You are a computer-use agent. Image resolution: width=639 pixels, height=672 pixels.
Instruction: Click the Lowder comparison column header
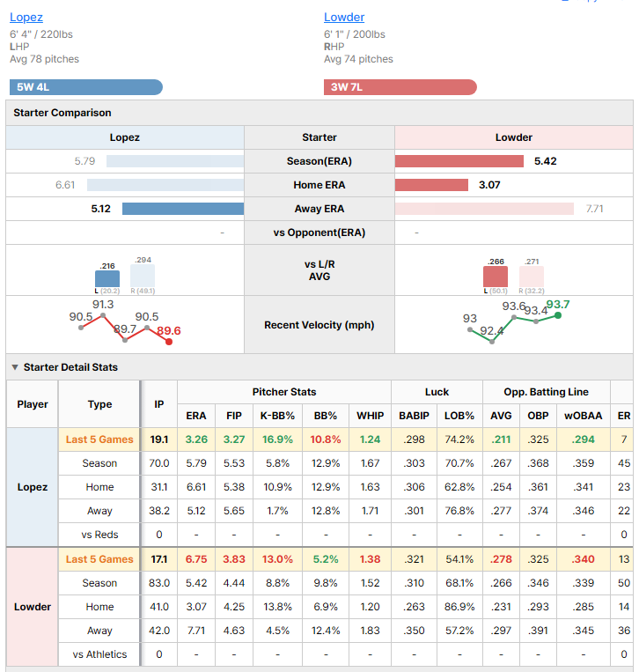tap(513, 137)
